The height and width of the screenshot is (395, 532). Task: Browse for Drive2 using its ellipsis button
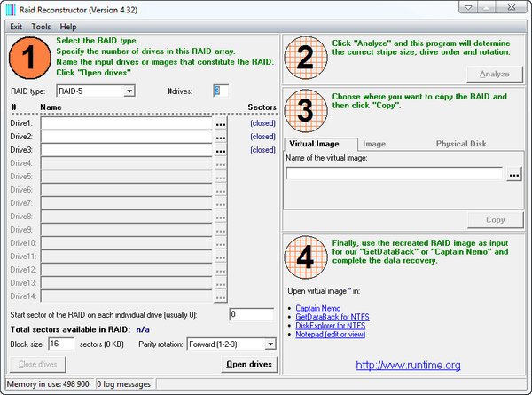click(x=221, y=138)
